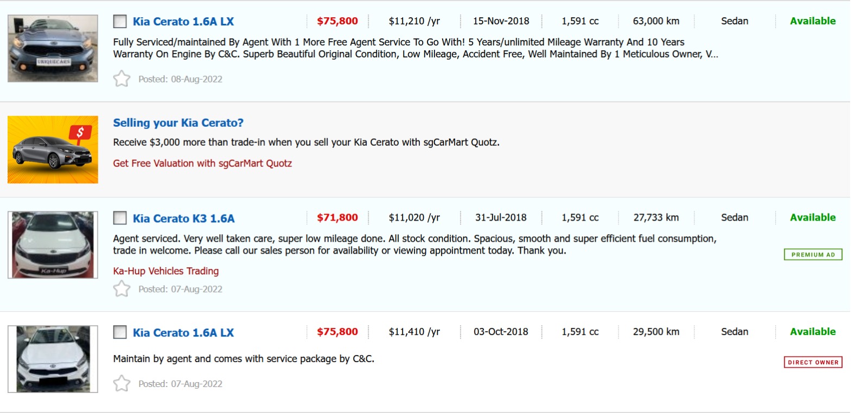Star the $75,800 Cerato posted 08-Aug-2022
This screenshot has width=868, height=413.
pyautogui.click(x=122, y=79)
